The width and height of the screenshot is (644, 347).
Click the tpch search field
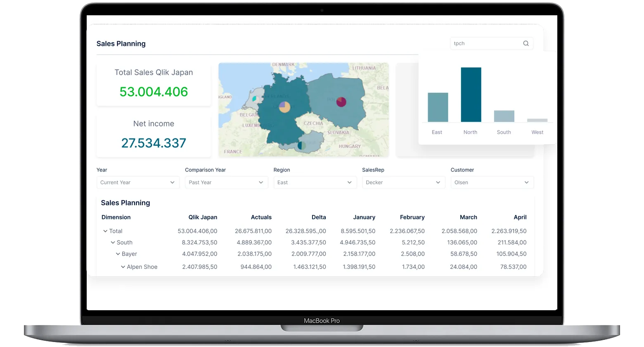click(x=492, y=43)
